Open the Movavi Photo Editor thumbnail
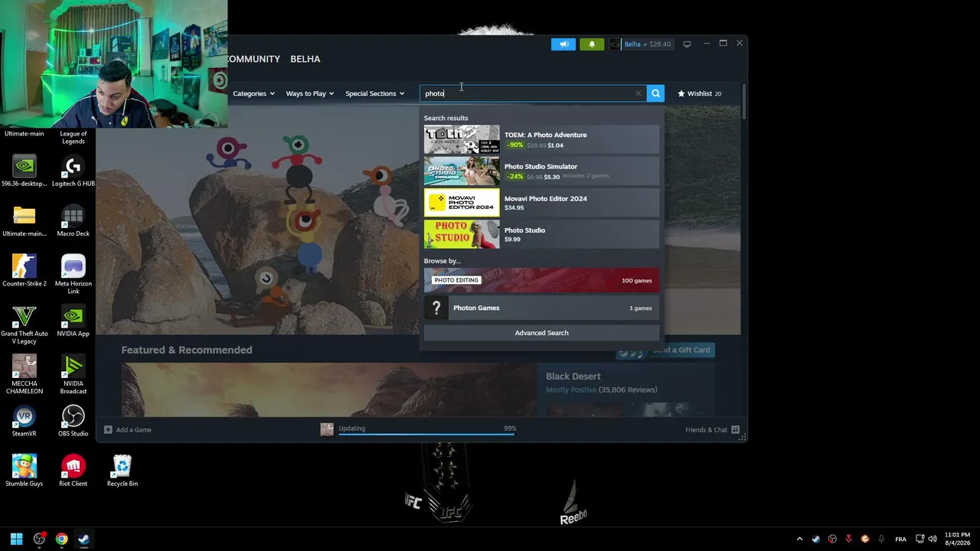The image size is (980, 551). [462, 203]
